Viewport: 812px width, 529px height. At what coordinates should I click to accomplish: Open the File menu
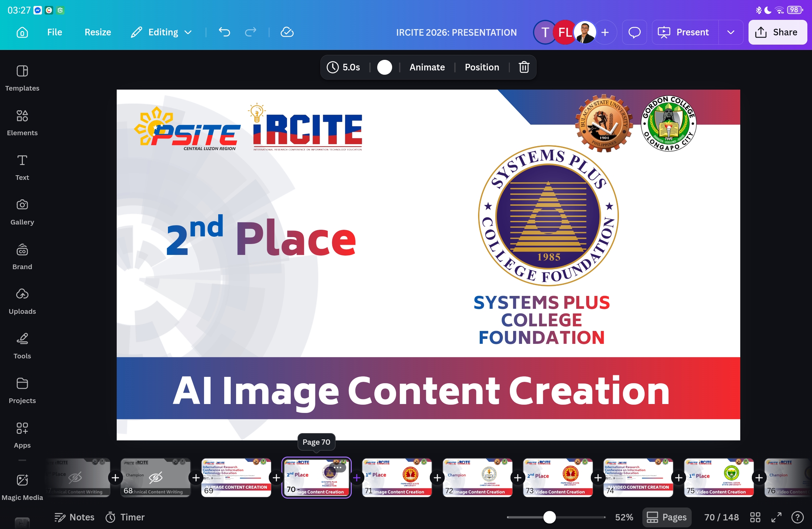[55, 32]
